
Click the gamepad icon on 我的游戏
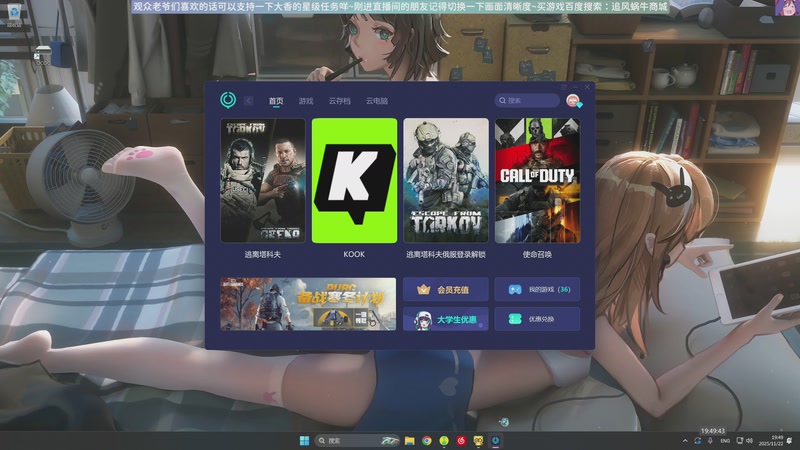point(515,289)
